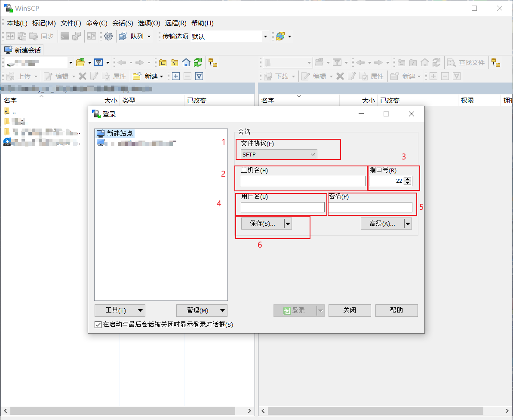Click the local directory tree icon

[213, 62]
